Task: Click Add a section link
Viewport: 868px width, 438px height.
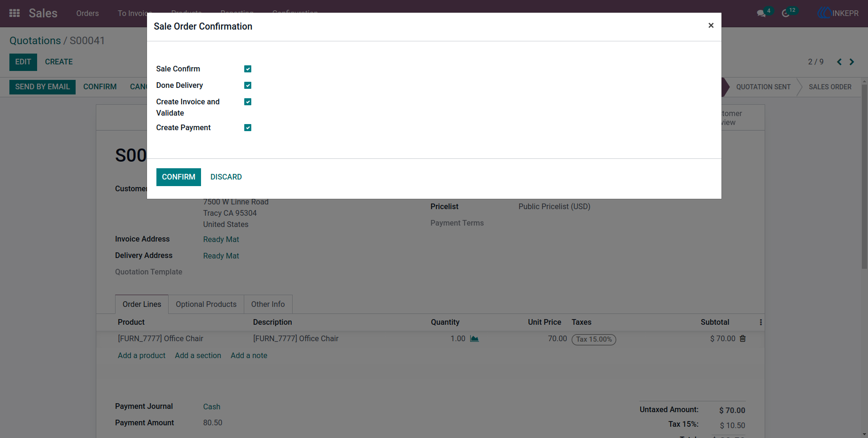Action: pyautogui.click(x=198, y=356)
